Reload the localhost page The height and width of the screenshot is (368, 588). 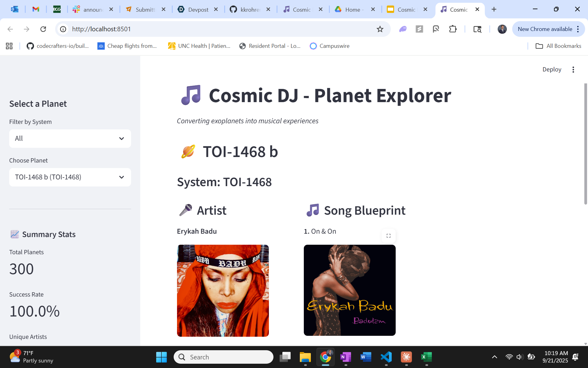(43, 29)
